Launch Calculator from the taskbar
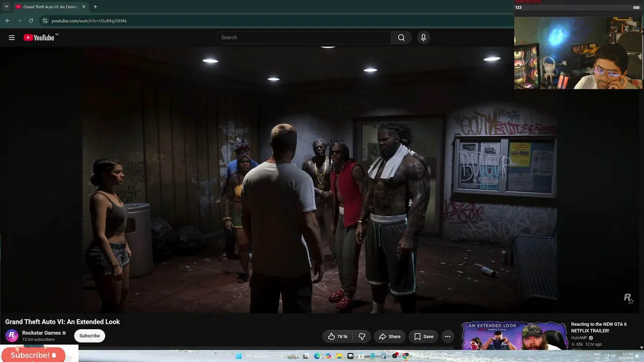 tap(383, 356)
